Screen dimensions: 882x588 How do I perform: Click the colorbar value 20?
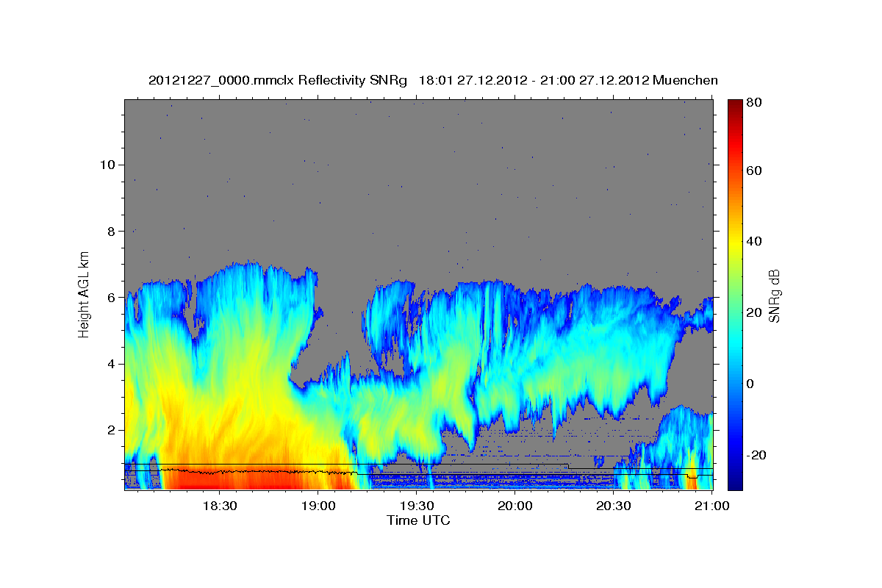(755, 313)
